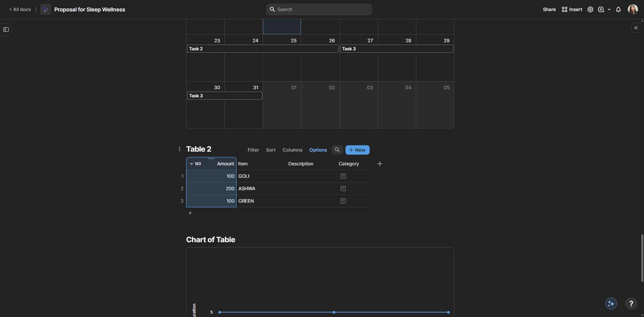Click the table search magnifier icon

coord(337,150)
